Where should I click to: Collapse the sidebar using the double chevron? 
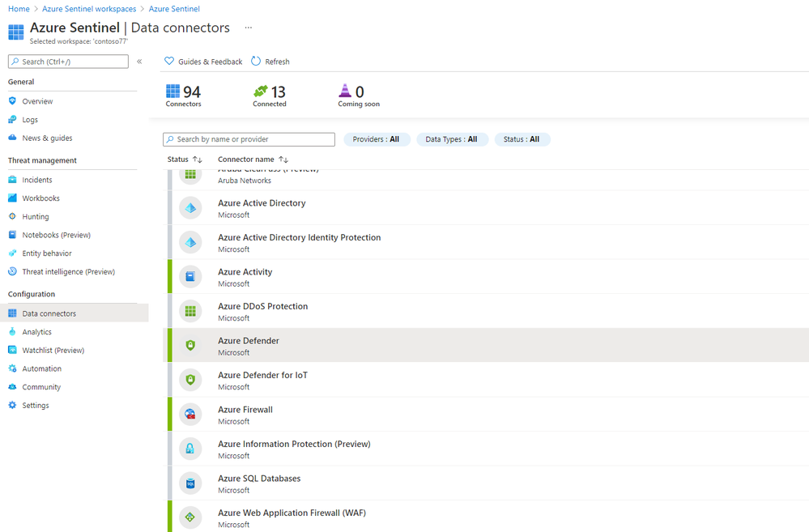(139, 62)
